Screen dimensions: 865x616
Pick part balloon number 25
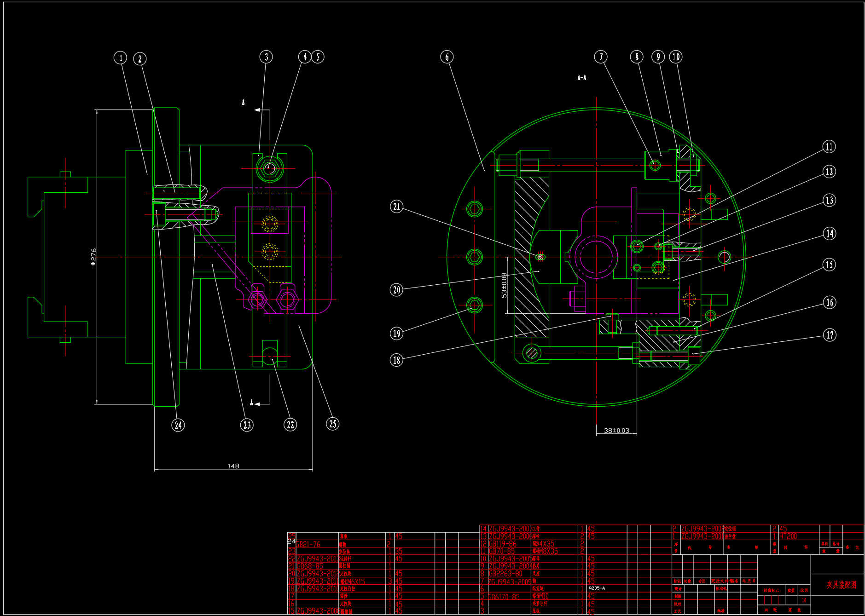tap(332, 424)
